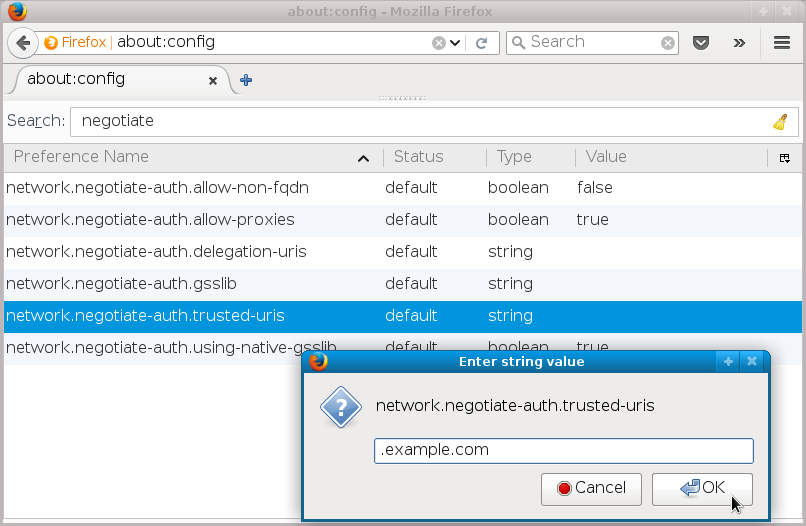Click the Firefox logo in the main title bar
Image resolution: width=806 pixels, height=526 pixels.
17,11
